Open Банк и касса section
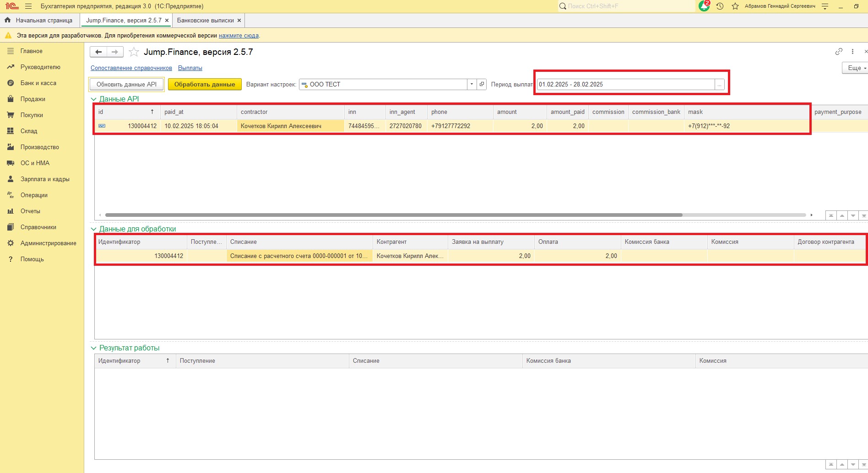This screenshot has width=868, height=473. (38, 83)
